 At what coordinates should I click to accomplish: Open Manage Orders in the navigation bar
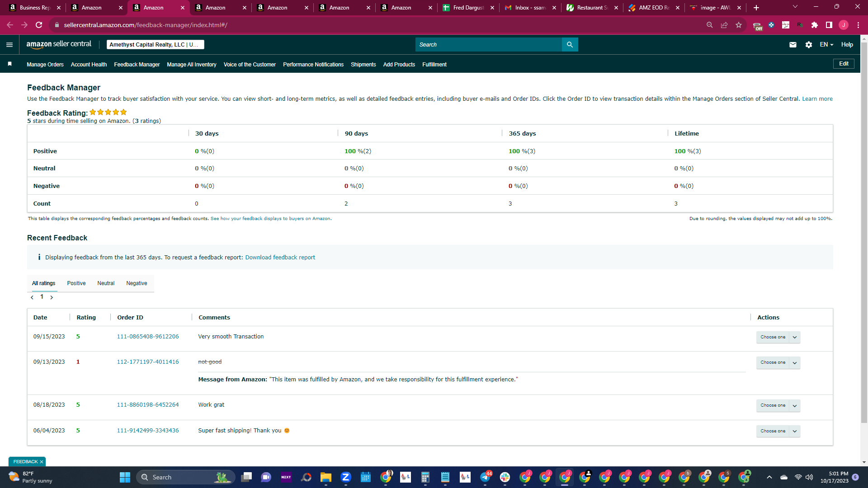click(45, 65)
